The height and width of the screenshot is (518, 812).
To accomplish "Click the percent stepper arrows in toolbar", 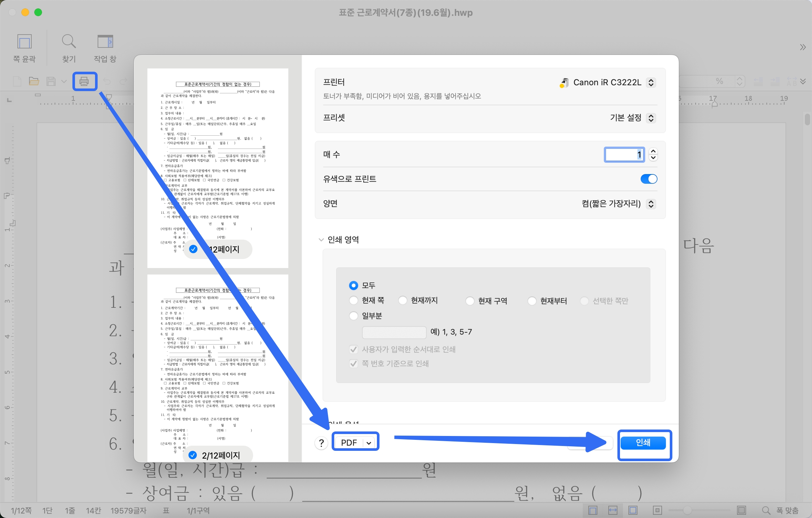I will pyautogui.click(x=740, y=81).
